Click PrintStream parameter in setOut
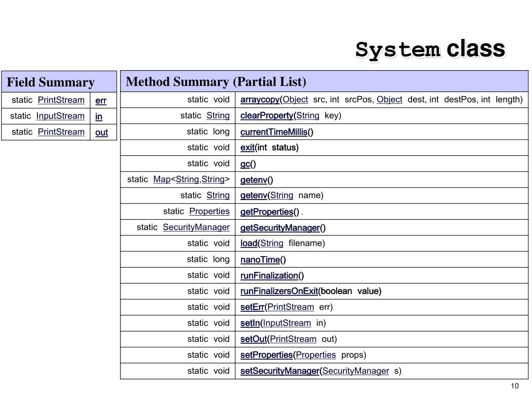 [x=293, y=339]
